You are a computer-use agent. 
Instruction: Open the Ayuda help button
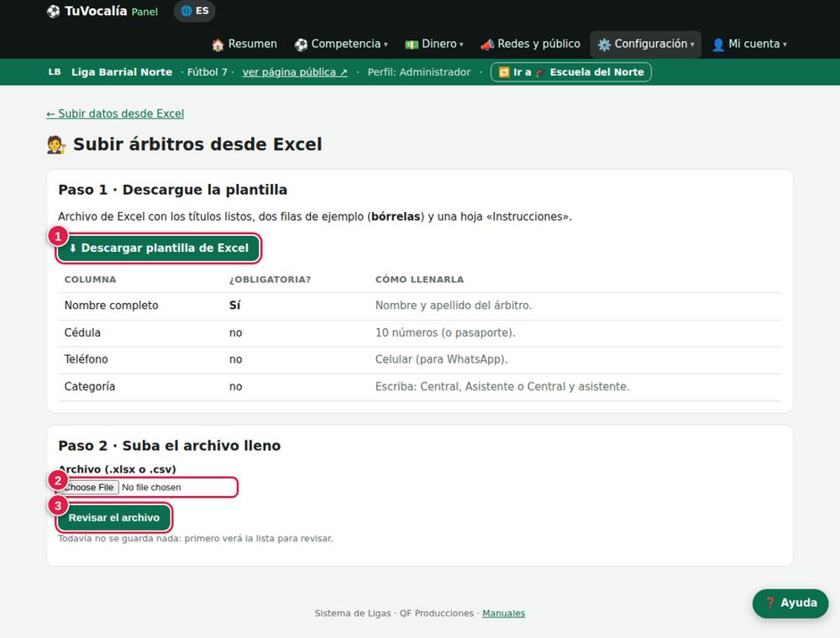pos(790,604)
